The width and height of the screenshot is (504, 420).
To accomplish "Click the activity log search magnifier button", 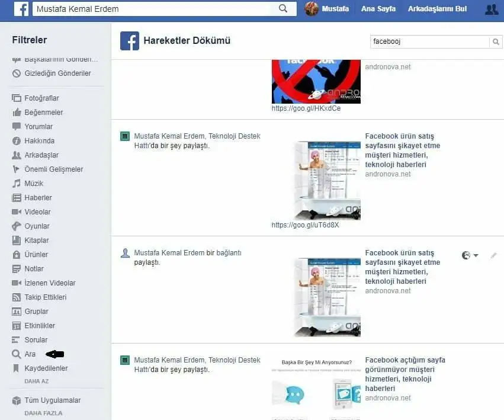I will pyautogui.click(x=496, y=42).
